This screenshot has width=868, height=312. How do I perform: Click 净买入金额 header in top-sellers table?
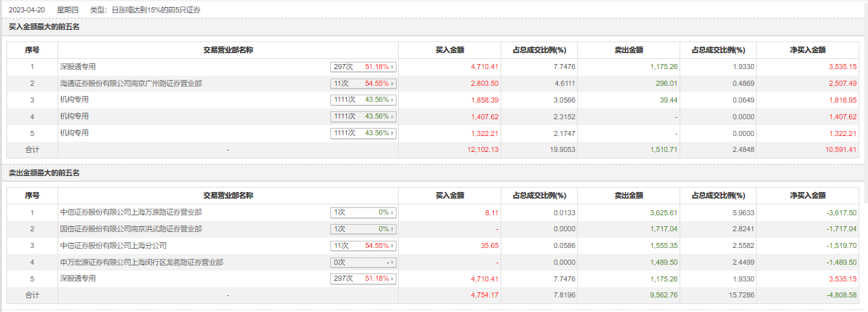click(x=807, y=196)
